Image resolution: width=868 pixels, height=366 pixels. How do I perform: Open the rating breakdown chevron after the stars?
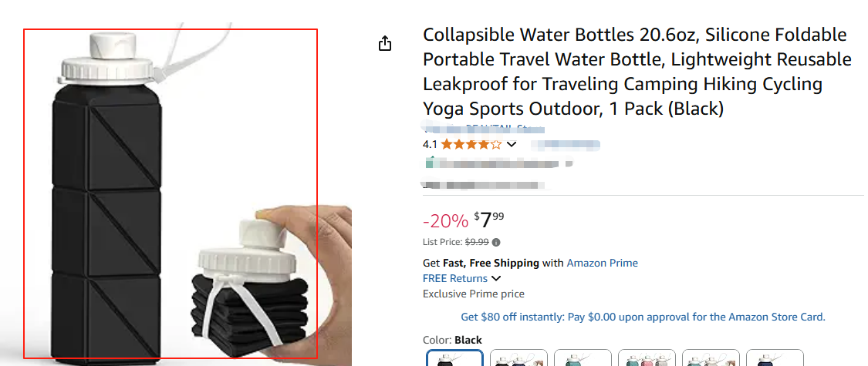[511, 144]
